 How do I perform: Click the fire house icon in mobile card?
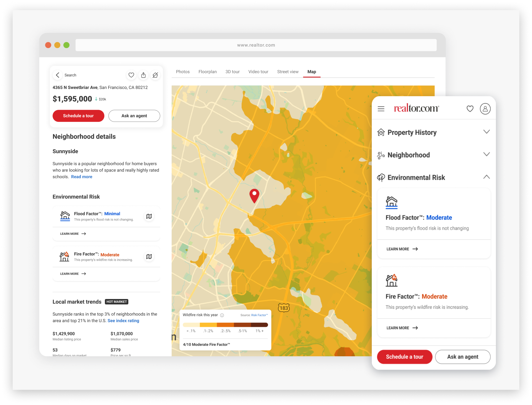tap(391, 281)
